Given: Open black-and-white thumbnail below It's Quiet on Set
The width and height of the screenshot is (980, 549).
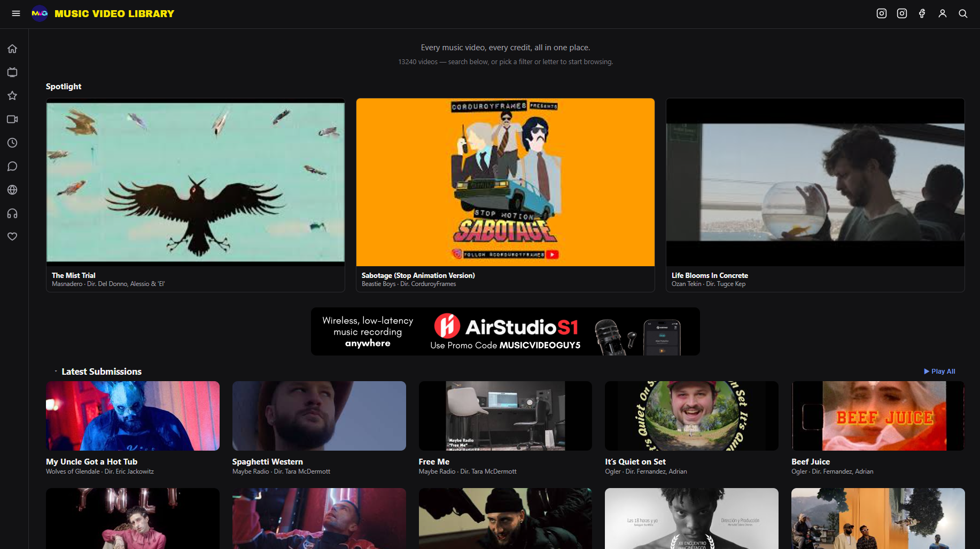Looking at the screenshot, I should click(691, 519).
